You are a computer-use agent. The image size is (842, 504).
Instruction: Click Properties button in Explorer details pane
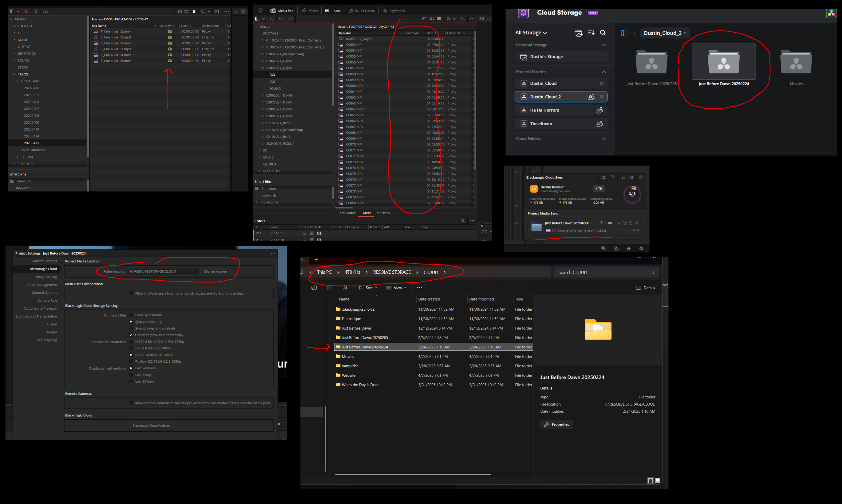point(556,424)
